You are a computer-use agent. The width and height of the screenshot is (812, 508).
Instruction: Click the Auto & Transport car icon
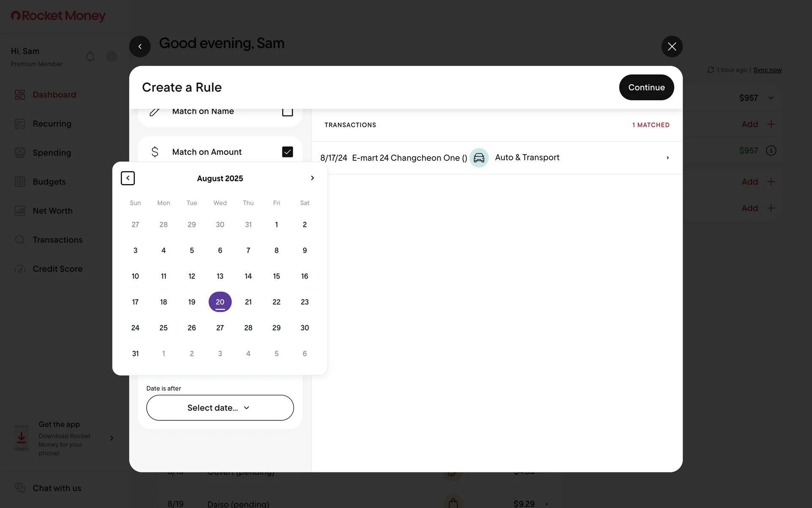pyautogui.click(x=479, y=158)
